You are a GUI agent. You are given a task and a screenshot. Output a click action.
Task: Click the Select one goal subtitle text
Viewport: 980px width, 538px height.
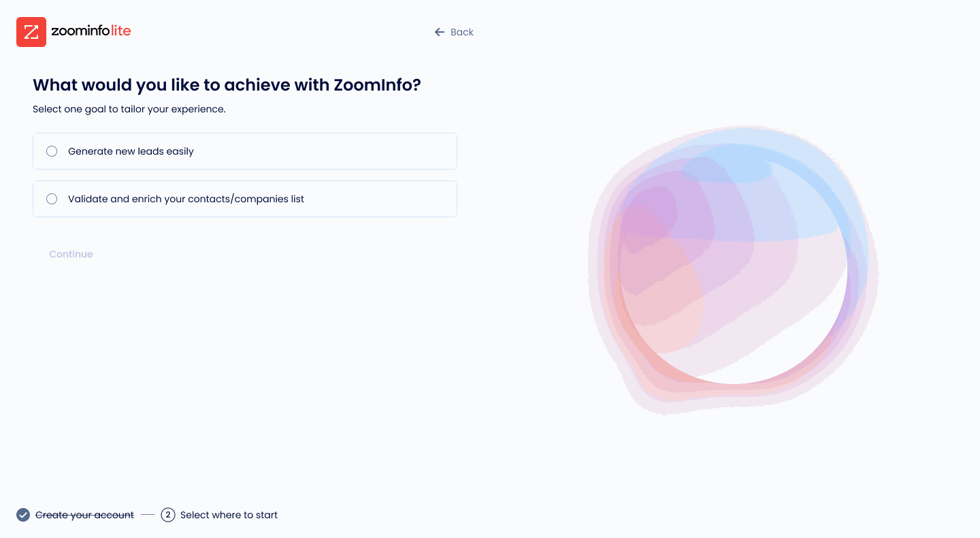click(129, 109)
